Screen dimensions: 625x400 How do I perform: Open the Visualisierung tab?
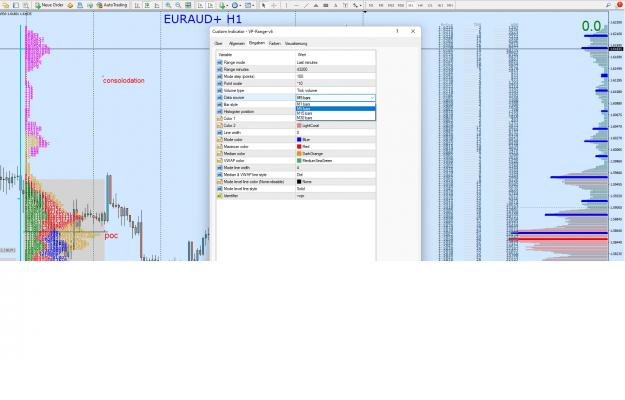coord(296,43)
